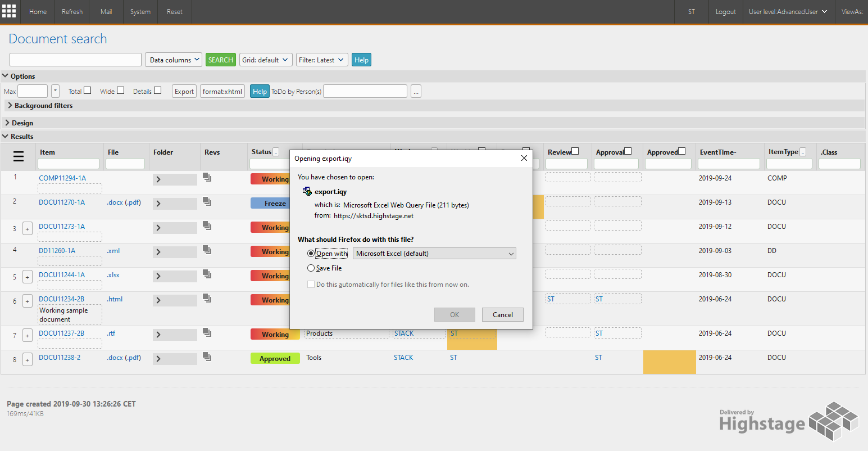Open the Grid: default dropdown
Screen dimensions: 868x451
click(x=266, y=60)
